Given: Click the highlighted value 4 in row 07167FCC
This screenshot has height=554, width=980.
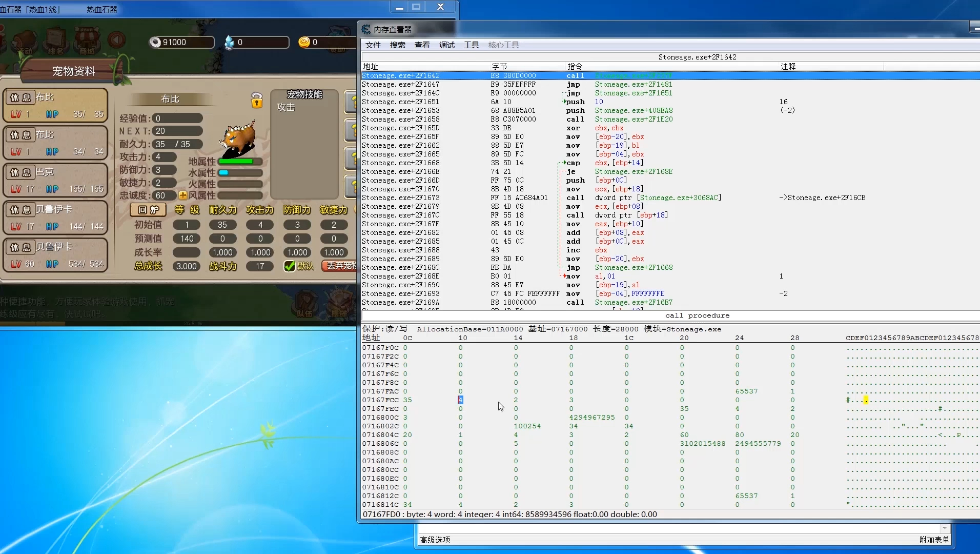Looking at the screenshot, I should pyautogui.click(x=460, y=400).
